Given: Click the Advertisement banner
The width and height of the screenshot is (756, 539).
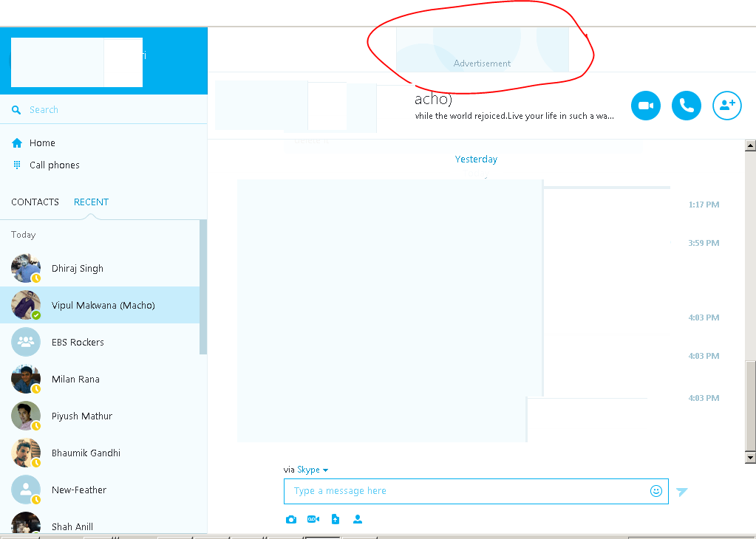Looking at the screenshot, I should pos(482,49).
